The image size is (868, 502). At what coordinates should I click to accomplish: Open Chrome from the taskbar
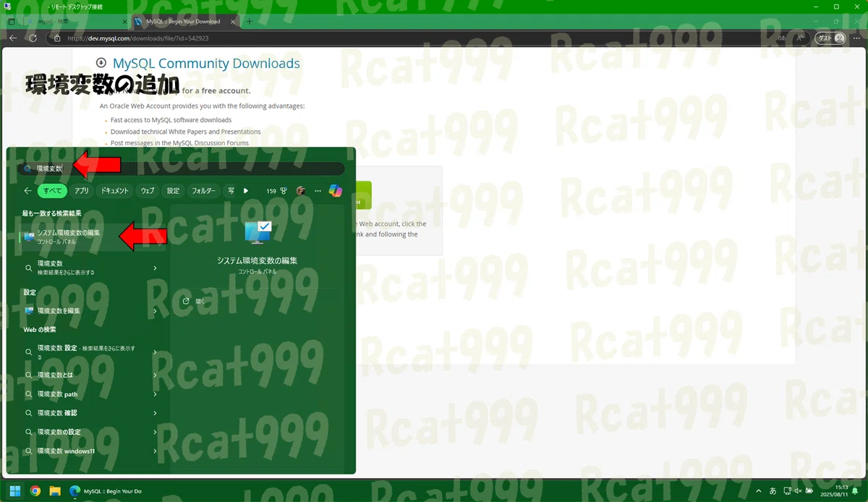tap(35, 490)
